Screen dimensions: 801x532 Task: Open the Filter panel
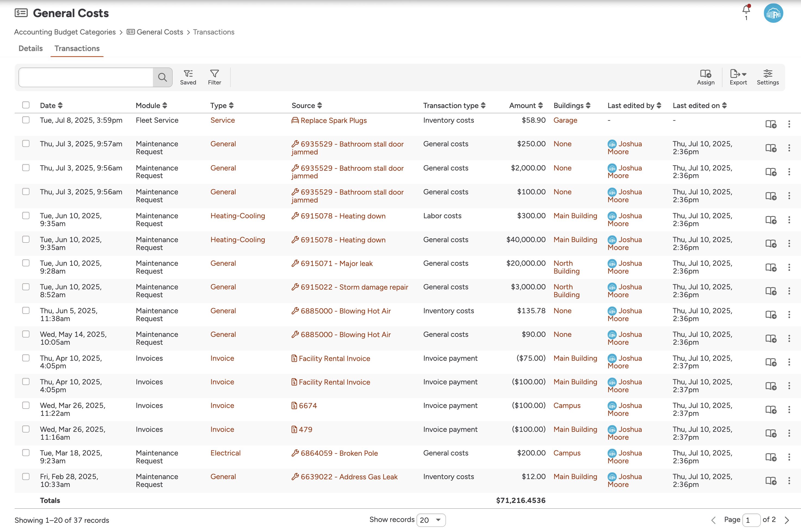(x=214, y=77)
